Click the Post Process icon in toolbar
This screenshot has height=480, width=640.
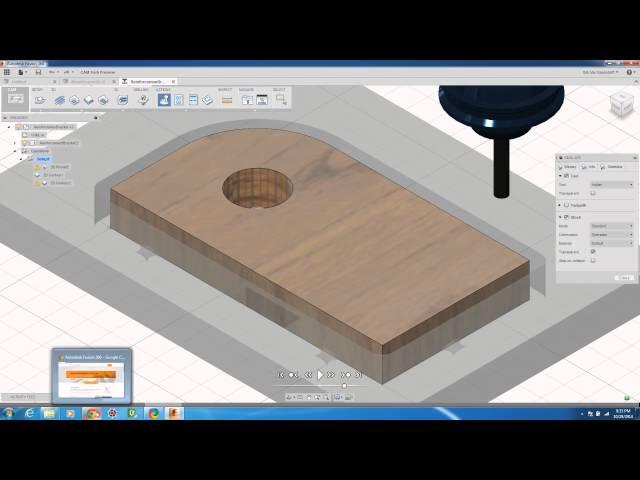(x=178, y=100)
